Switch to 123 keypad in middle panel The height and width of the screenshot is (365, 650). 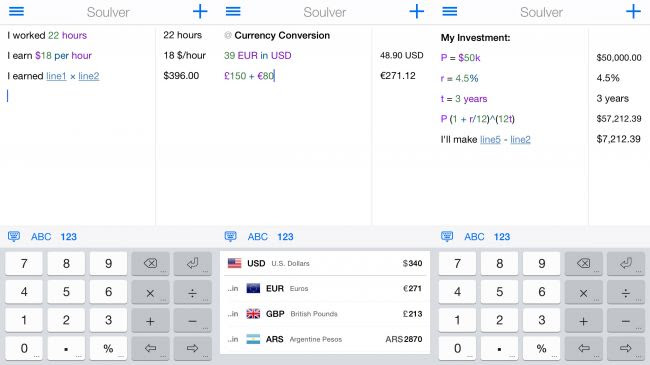[285, 237]
